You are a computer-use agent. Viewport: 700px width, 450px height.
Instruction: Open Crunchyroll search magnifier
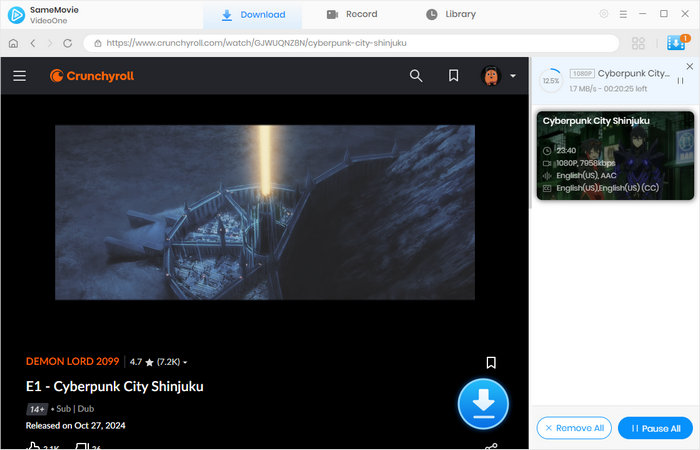click(x=416, y=76)
